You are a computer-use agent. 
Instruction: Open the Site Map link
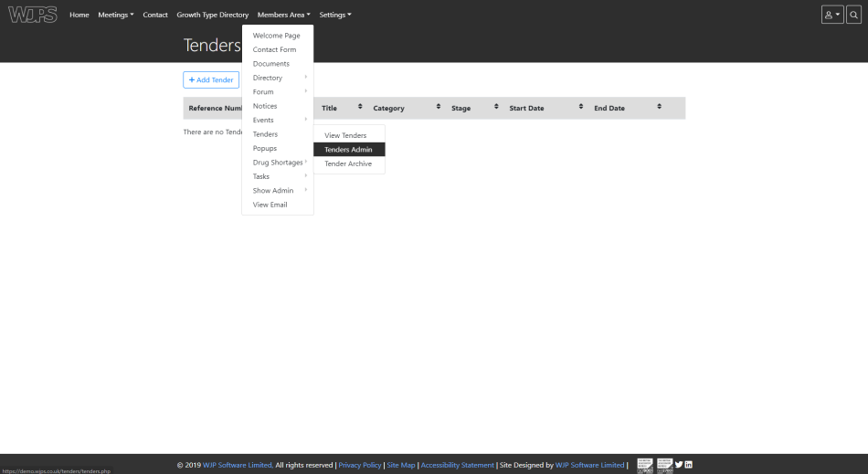coord(401,465)
